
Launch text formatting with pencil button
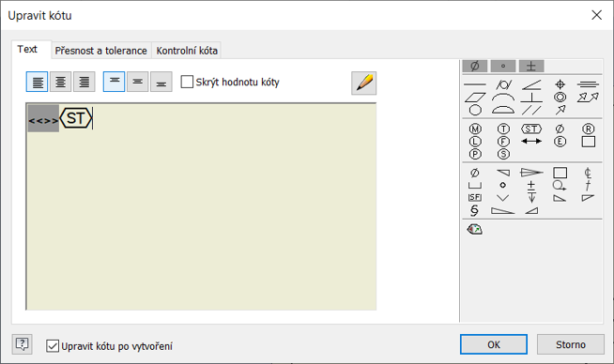point(363,83)
